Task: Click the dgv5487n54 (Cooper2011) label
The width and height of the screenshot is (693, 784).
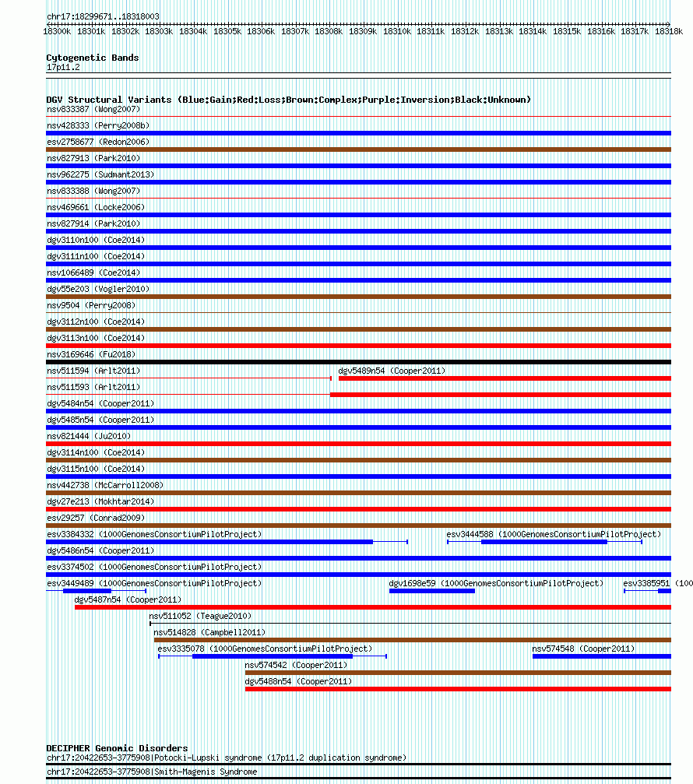Action: click(128, 599)
